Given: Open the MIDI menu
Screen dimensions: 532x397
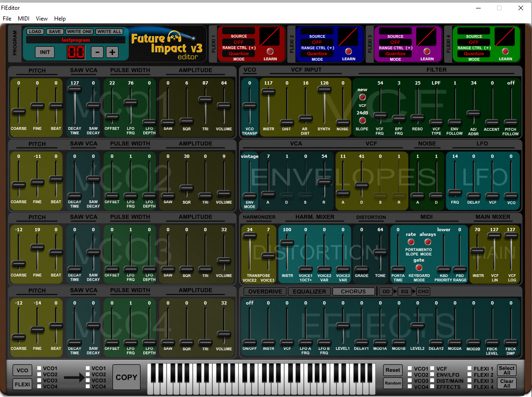Looking at the screenshot, I should [23, 19].
